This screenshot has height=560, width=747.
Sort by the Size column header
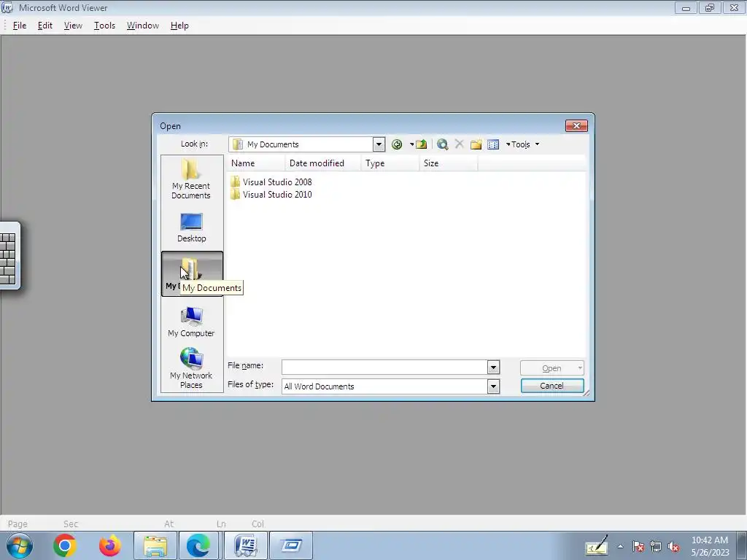pos(449,163)
